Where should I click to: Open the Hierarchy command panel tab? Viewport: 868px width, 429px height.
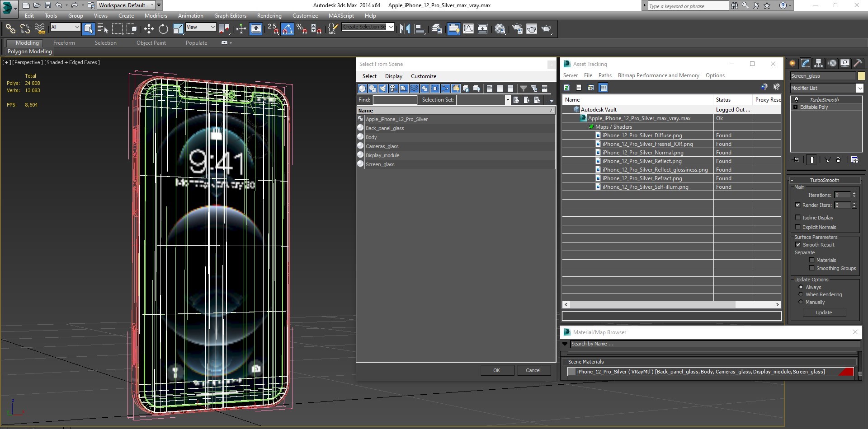tap(818, 63)
